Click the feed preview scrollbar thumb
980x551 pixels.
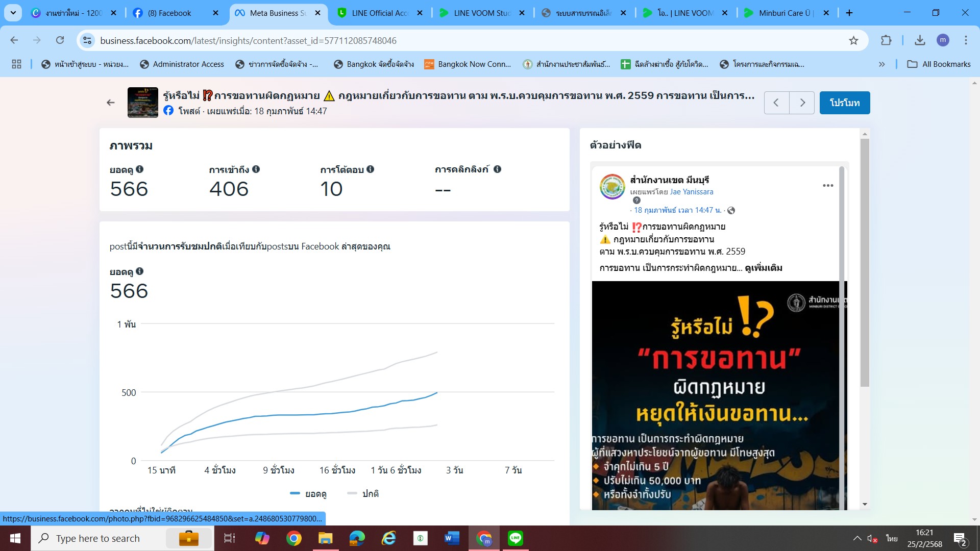coord(865,262)
